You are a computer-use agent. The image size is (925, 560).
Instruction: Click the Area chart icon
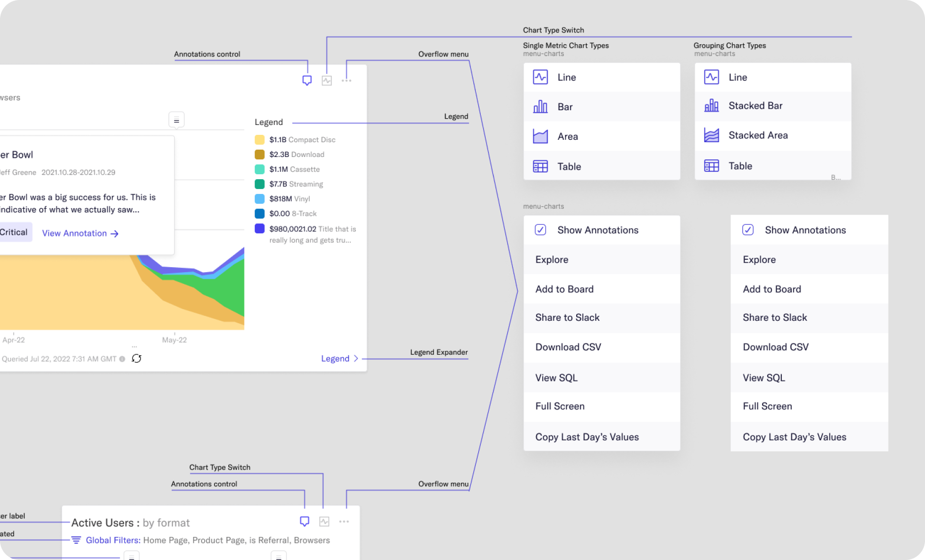click(540, 136)
